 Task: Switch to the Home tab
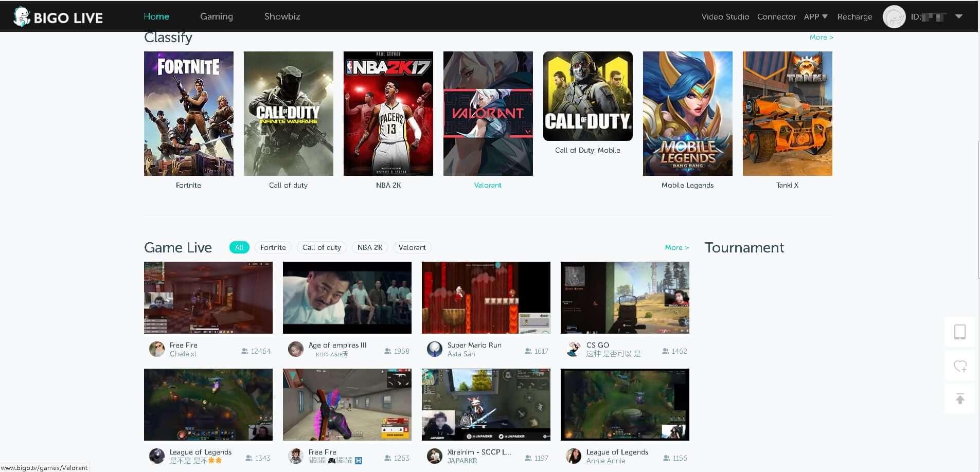point(156,16)
